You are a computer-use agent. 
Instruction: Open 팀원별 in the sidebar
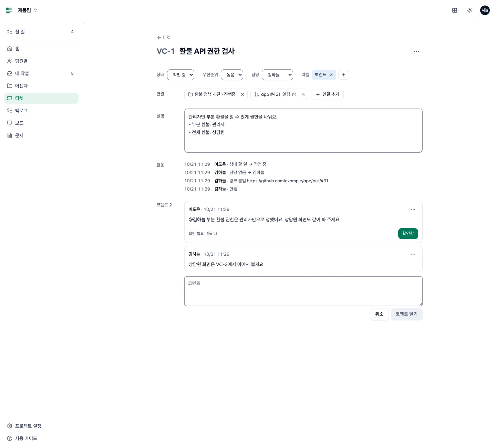coord(41,61)
